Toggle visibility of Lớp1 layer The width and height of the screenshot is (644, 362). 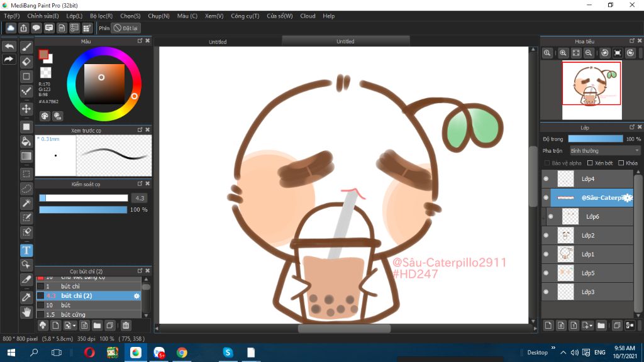(546, 254)
